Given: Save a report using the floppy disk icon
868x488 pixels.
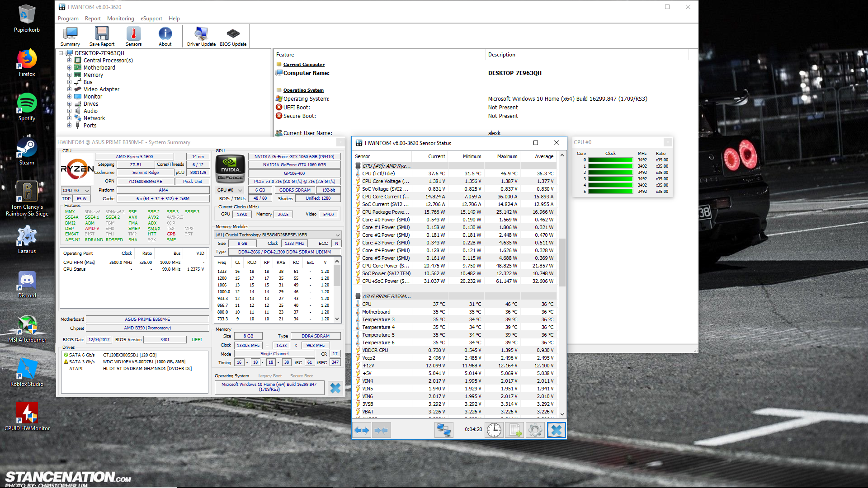Looking at the screenshot, I should click(x=101, y=36).
